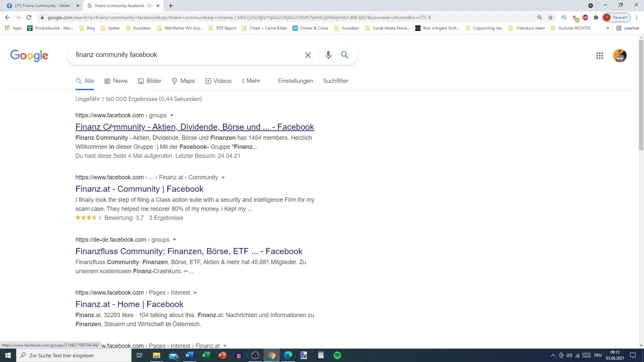Select the Bilder search filter tab

[154, 81]
